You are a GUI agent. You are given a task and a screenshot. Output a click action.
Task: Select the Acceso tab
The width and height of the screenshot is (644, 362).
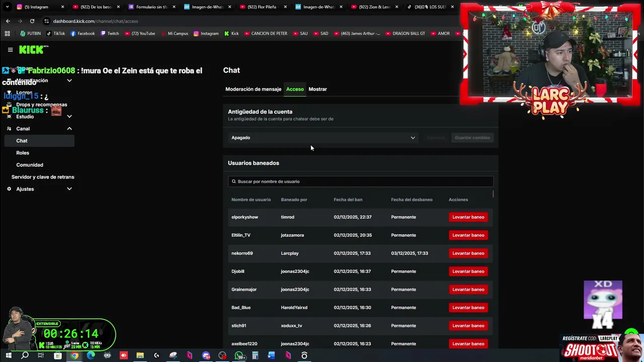click(x=295, y=89)
